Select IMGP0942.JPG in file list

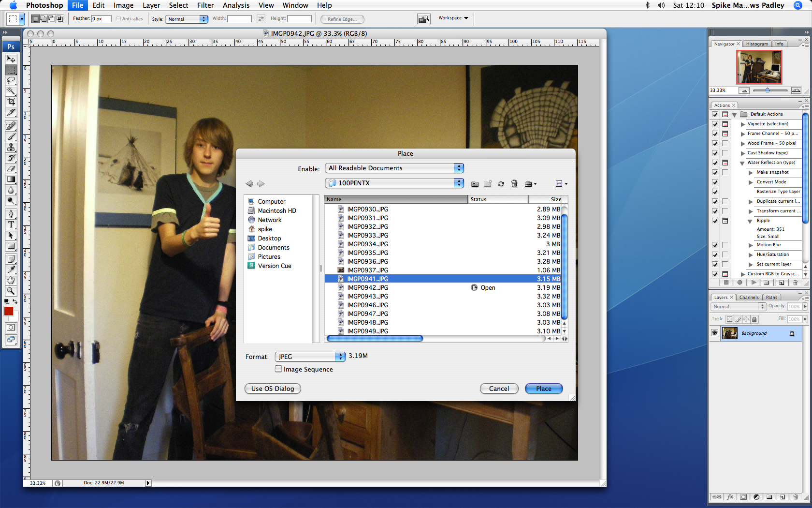click(x=443, y=287)
